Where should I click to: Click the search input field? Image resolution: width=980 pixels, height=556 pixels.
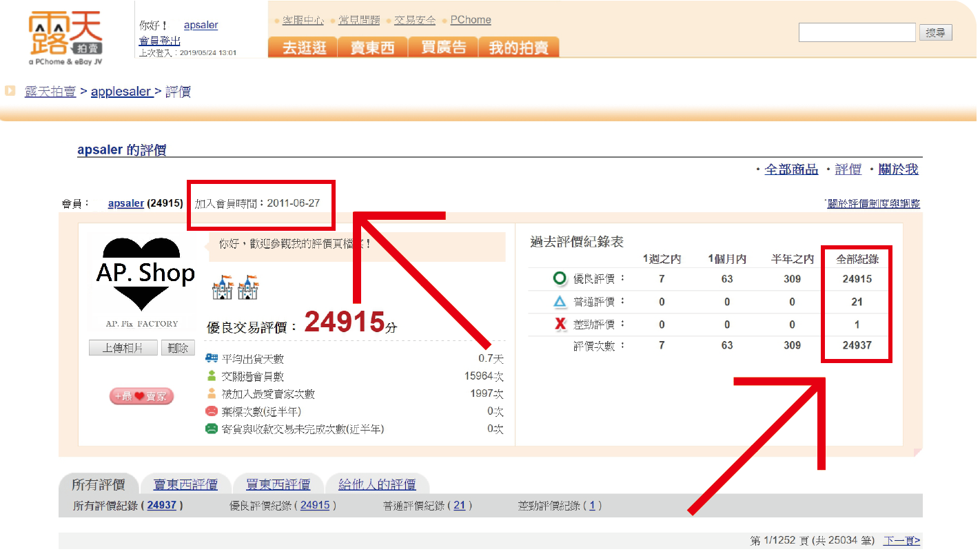[x=857, y=32]
